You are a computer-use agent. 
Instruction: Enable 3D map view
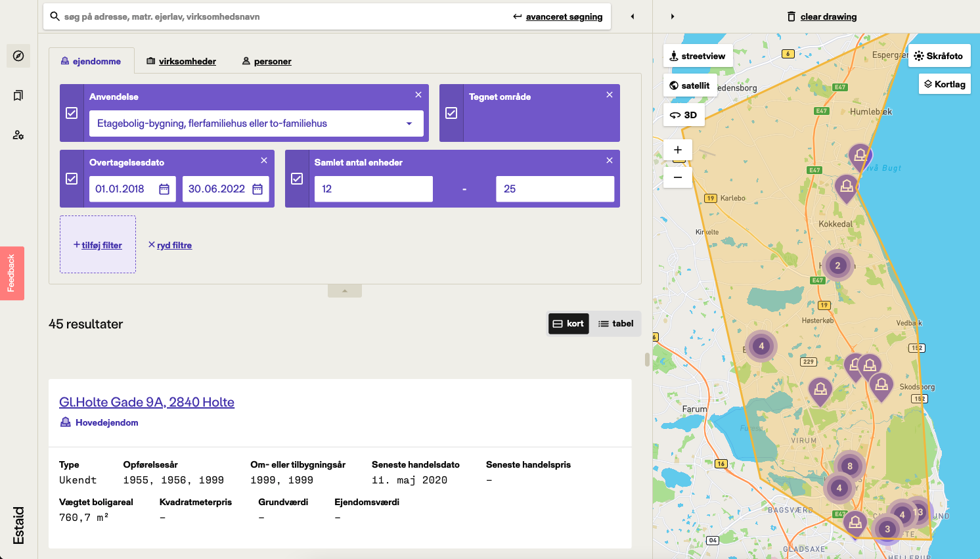(684, 115)
